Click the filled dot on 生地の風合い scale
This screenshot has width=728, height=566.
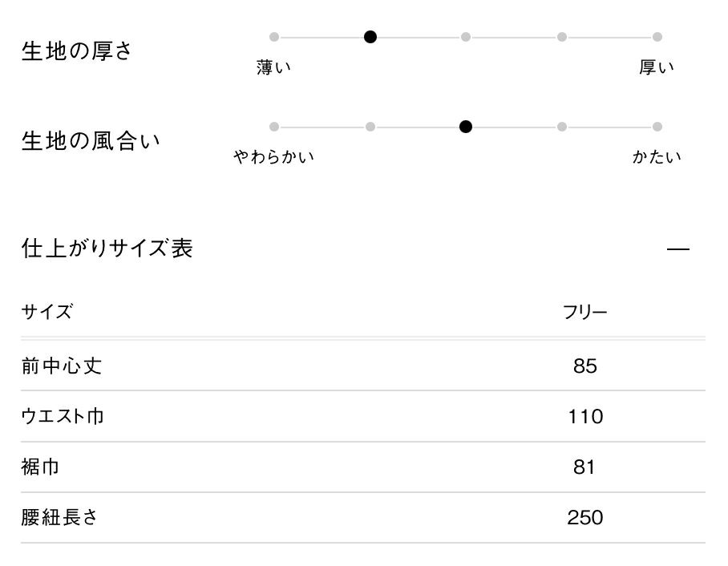[x=466, y=127]
